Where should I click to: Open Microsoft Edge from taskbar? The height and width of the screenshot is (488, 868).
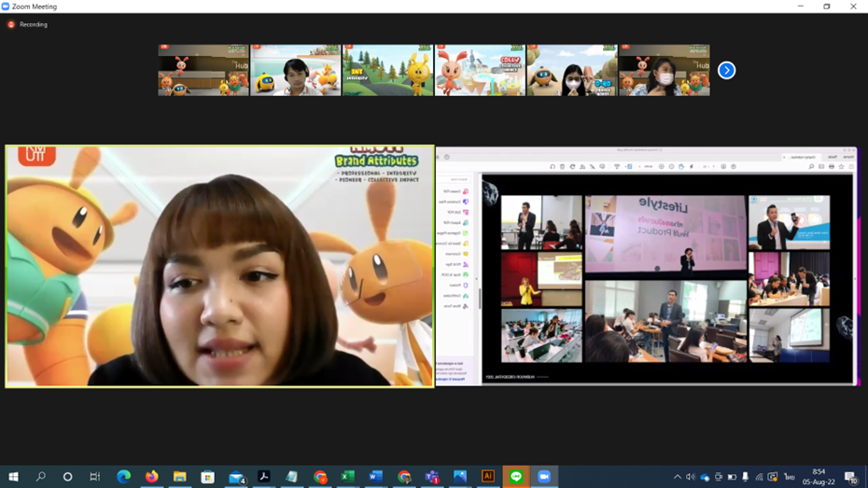pyautogui.click(x=123, y=477)
